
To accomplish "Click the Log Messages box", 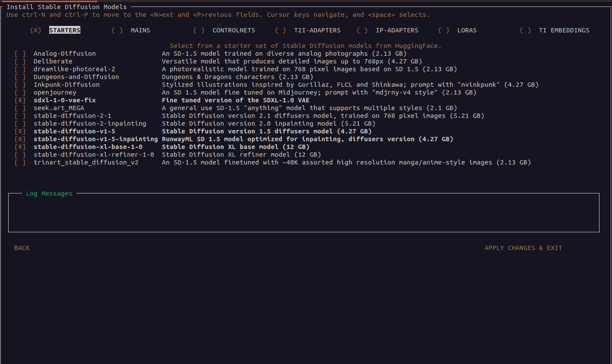I will pos(304,212).
